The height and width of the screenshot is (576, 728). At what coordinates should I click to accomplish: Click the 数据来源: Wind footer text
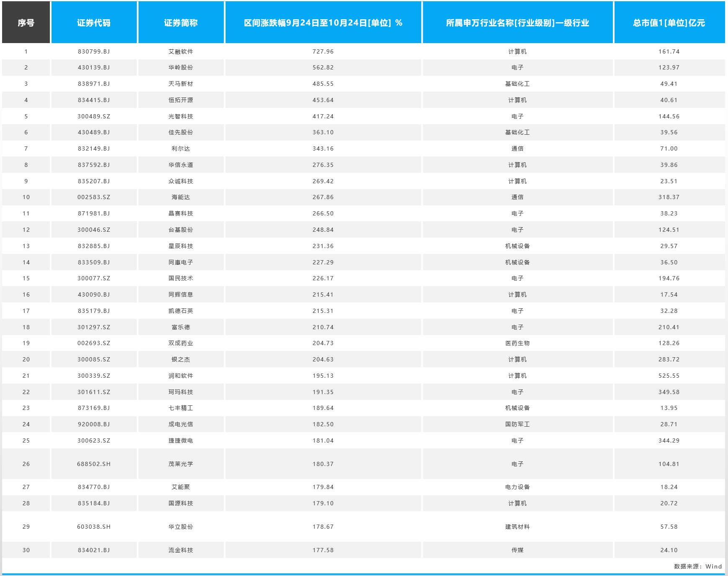point(698,566)
